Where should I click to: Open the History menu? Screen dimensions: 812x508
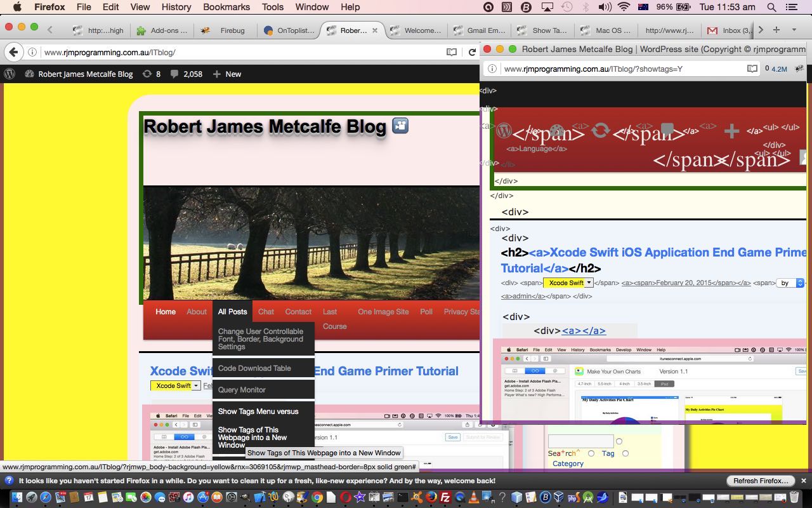(176, 7)
